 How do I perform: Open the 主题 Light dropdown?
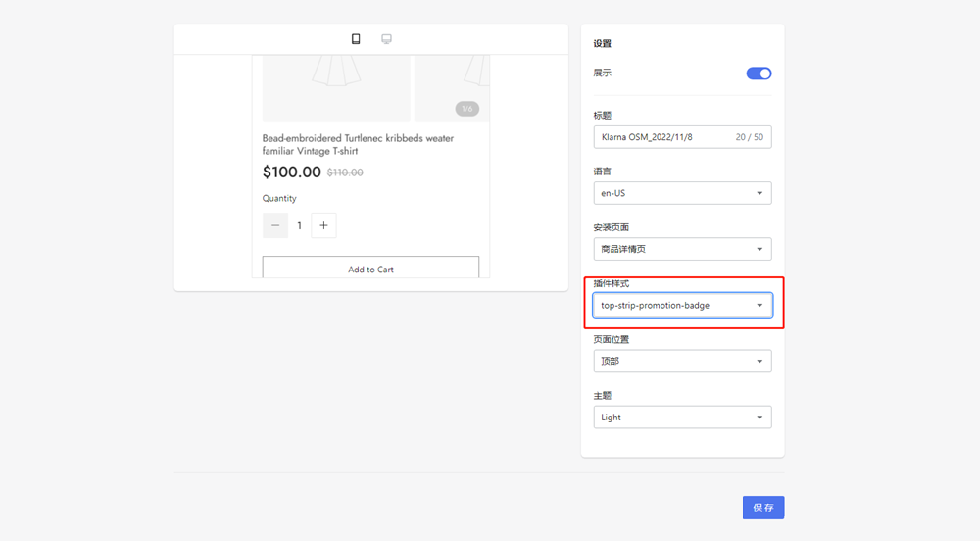682,418
